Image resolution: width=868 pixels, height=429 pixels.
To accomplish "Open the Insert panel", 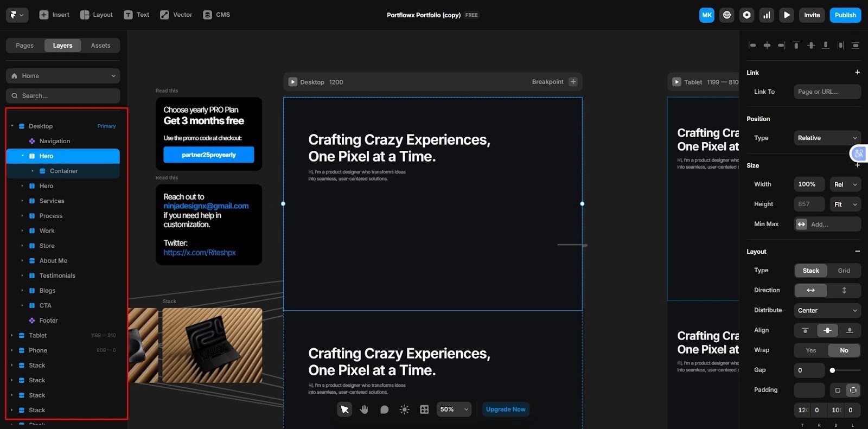I will point(54,15).
